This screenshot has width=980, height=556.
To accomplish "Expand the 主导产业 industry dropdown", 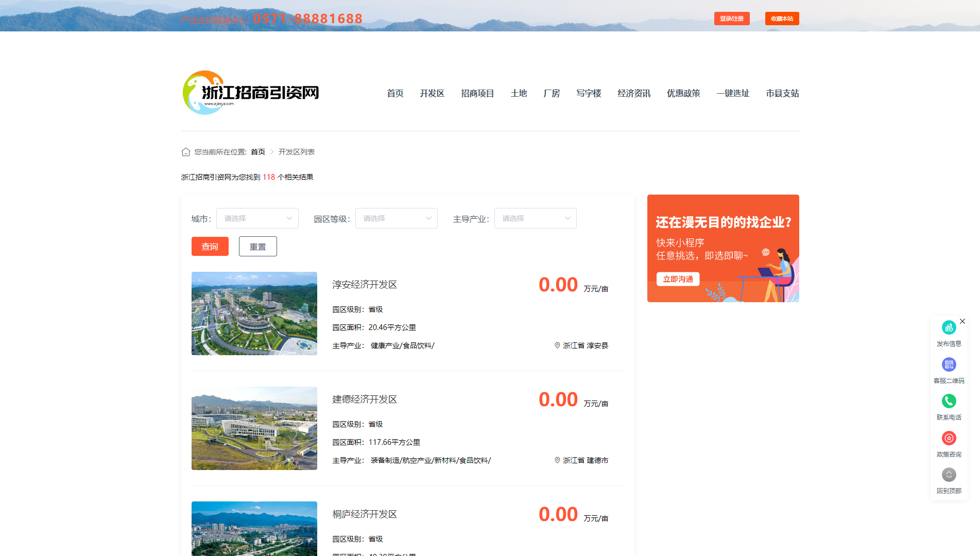I will click(x=535, y=218).
